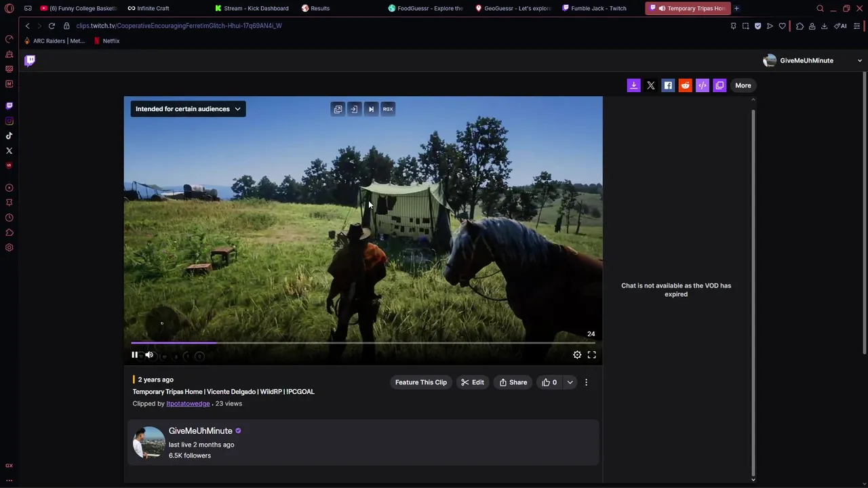This screenshot has width=868, height=488.
Task: Download the clip with purple download icon
Action: 633,85
